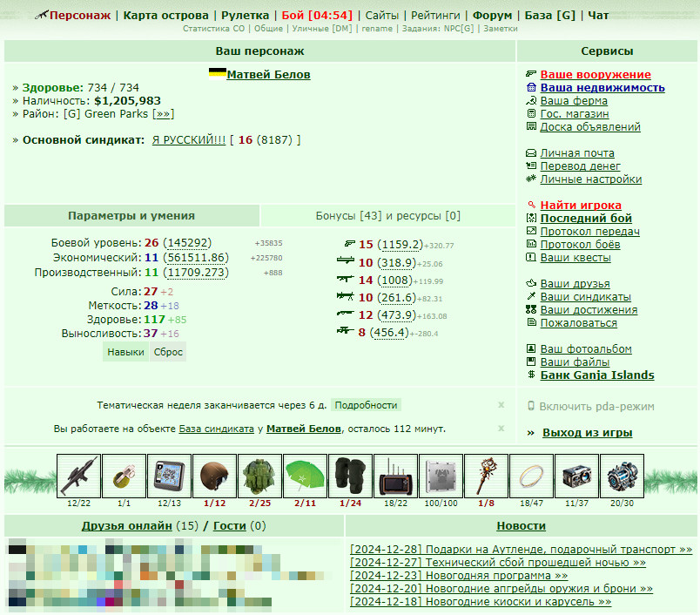The width and height of the screenshot is (700, 615).
Task: Click the icon beside Последний бой
Action: 531,218
